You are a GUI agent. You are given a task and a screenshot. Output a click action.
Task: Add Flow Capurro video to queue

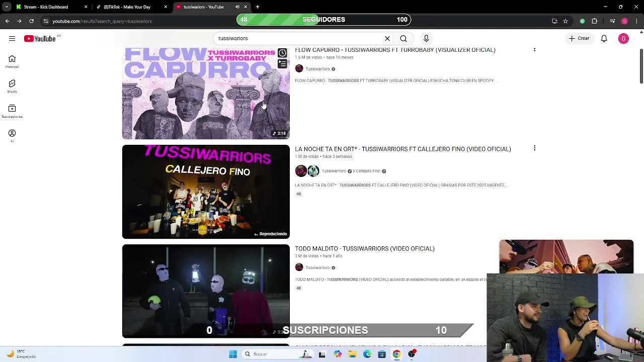[x=282, y=64]
